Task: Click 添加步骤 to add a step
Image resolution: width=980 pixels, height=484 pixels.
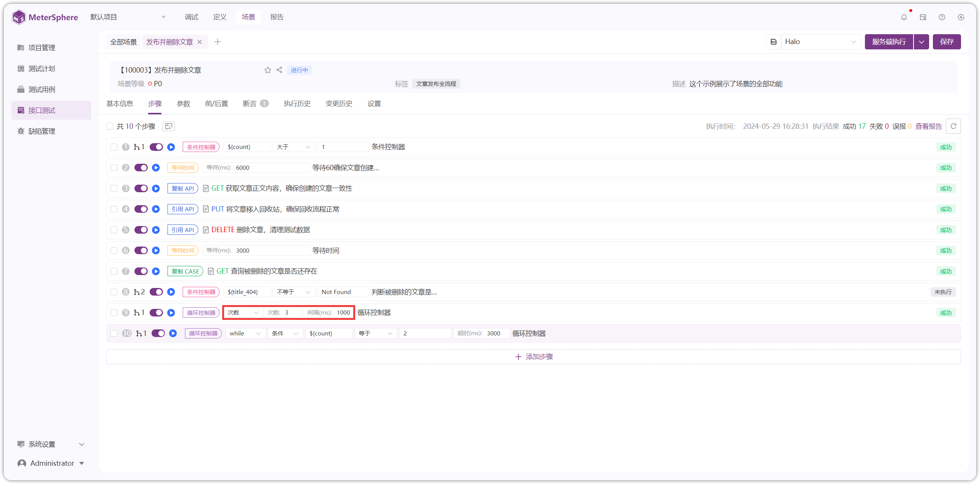Action: (x=533, y=357)
